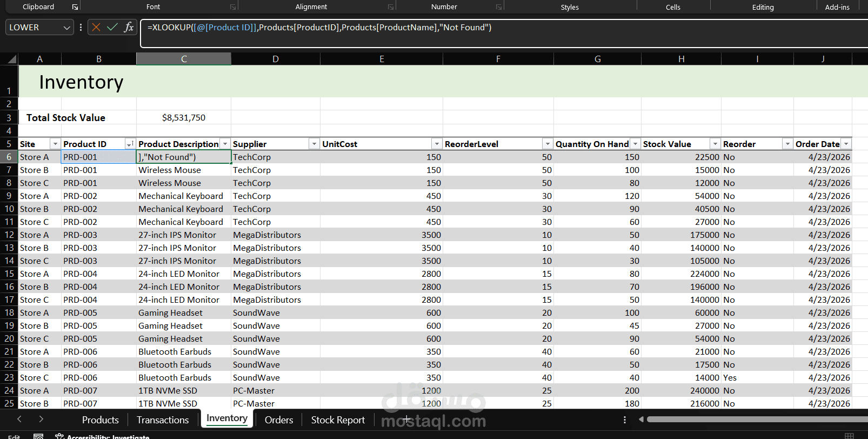The height and width of the screenshot is (439, 868).
Task: Expand the Name Box dropdown
Action: [67, 28]
